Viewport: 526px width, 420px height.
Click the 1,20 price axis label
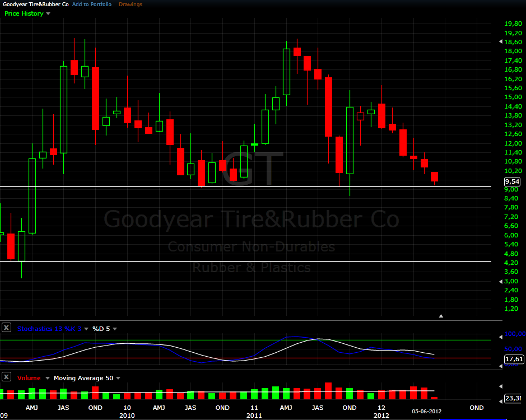(x=511, y=309)
